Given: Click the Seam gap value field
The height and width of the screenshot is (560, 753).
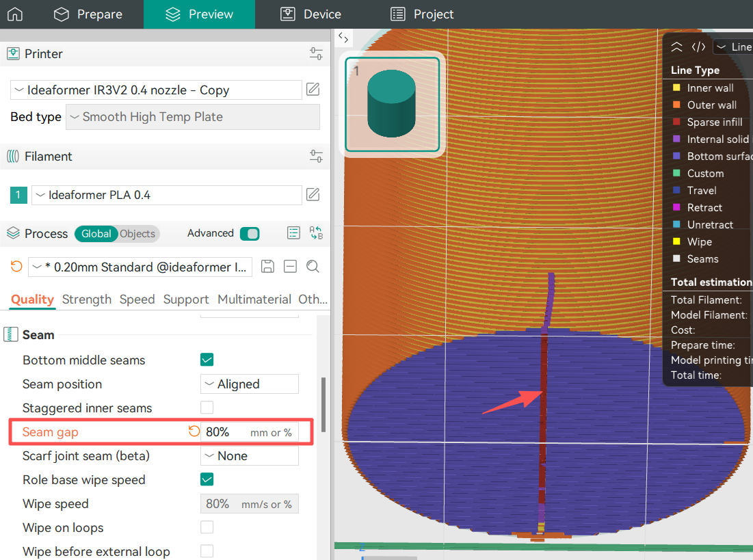Looking at the screenshot, I should tap(249, 431).
